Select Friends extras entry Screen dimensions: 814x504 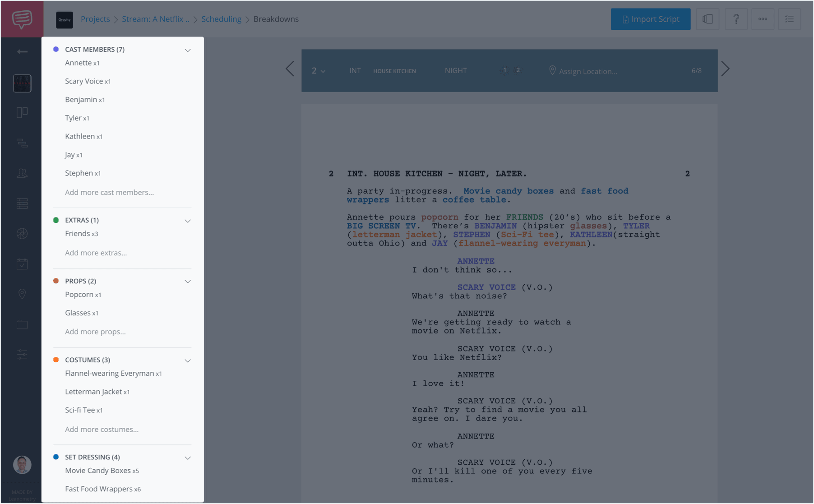point(82,234)
